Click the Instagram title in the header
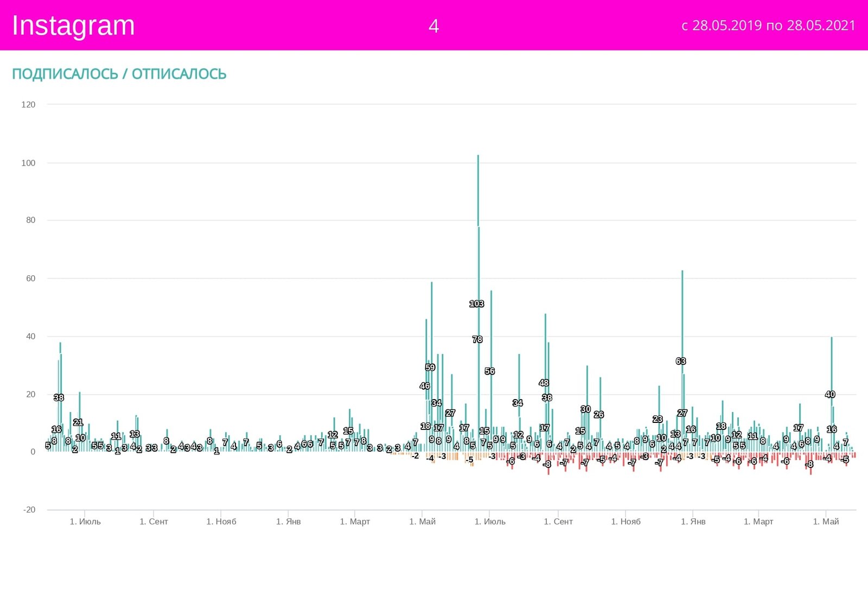 [x=73, y=26]
